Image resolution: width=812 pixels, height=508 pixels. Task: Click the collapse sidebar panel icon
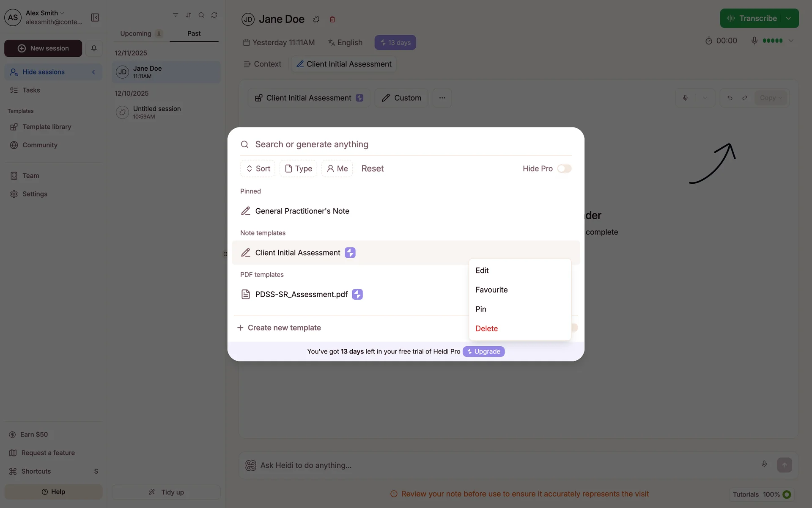[95, 17]
